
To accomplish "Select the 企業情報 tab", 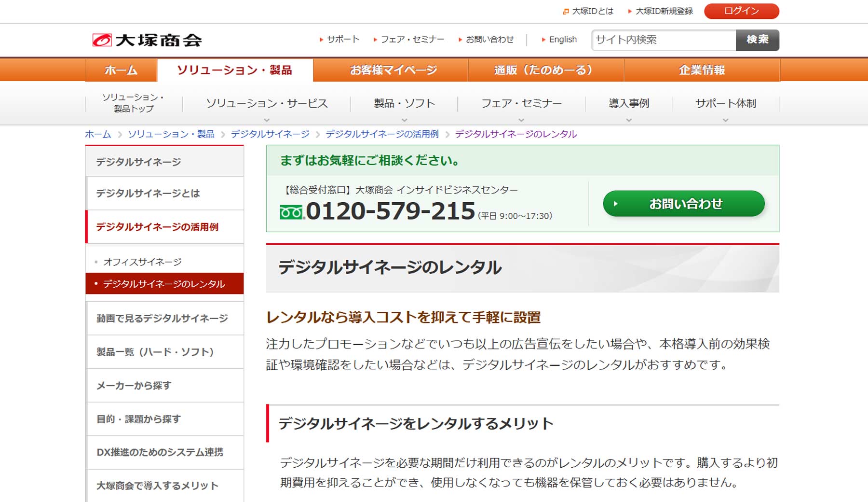I will [702, 70].
